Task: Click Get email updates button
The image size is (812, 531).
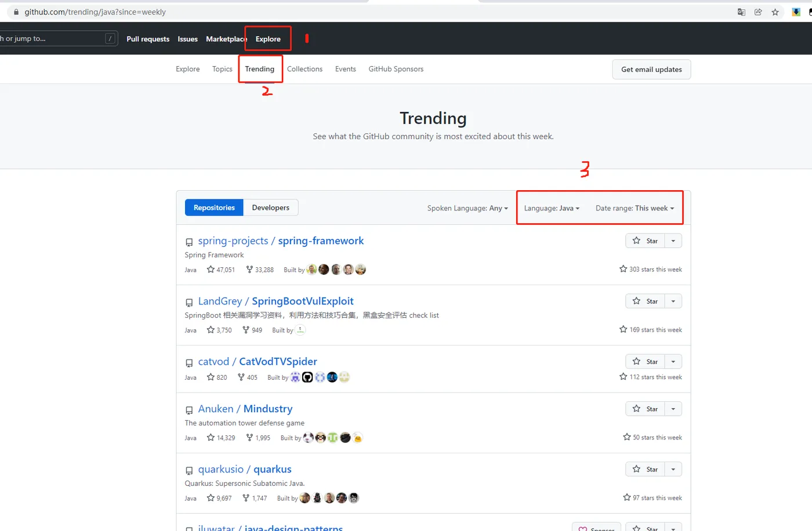Action: click(651, 70)
